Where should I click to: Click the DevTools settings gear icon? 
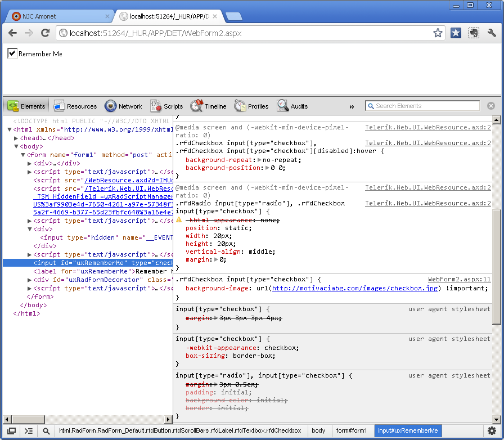492,431
